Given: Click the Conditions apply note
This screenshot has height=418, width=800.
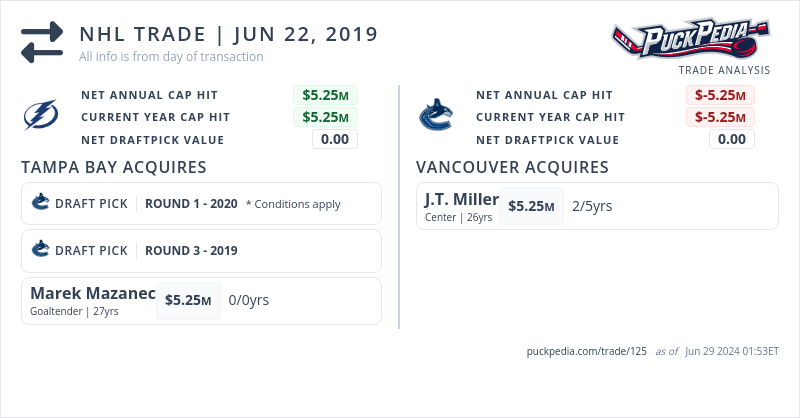Looking at the screenshot, I should 293,204.
